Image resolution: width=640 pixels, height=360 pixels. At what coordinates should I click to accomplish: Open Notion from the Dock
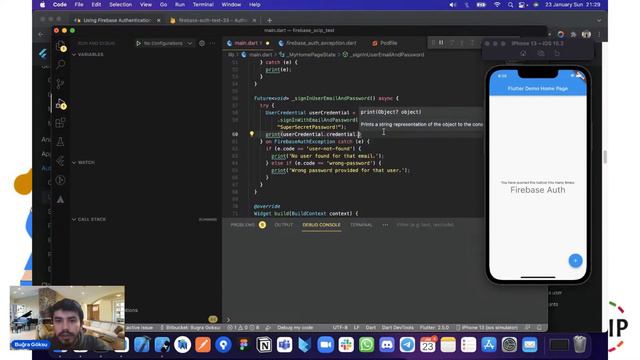point(264,345)
